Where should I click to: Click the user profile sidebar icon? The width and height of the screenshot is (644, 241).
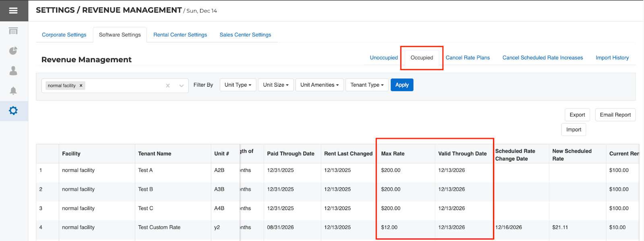(13, 71)
